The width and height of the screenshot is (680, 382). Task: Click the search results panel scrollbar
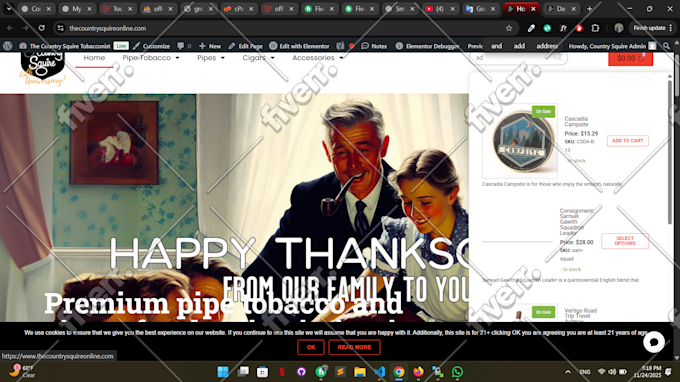coord(670,152)
